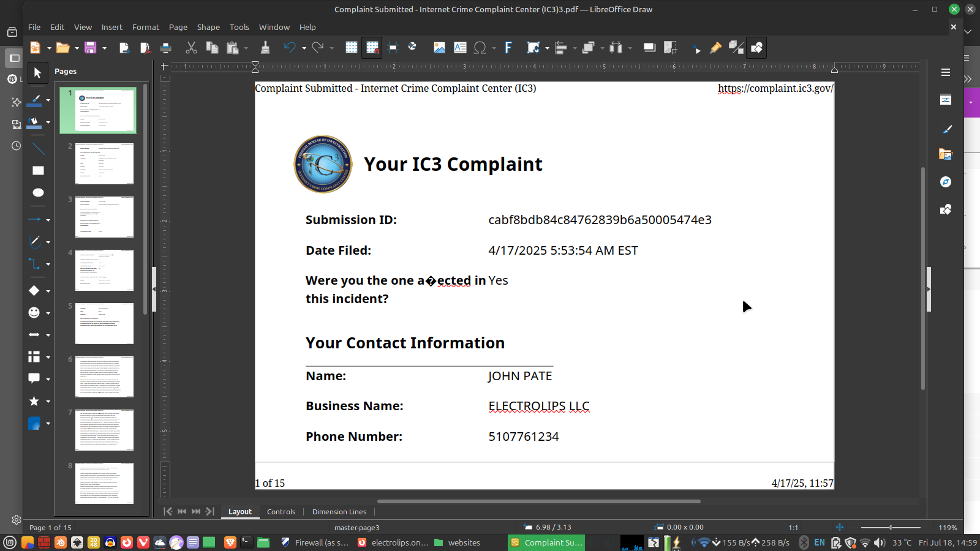Switch to the Controls layer tab
The height and width of the screenshot is (551, 980).
click(x=281, y=512)
